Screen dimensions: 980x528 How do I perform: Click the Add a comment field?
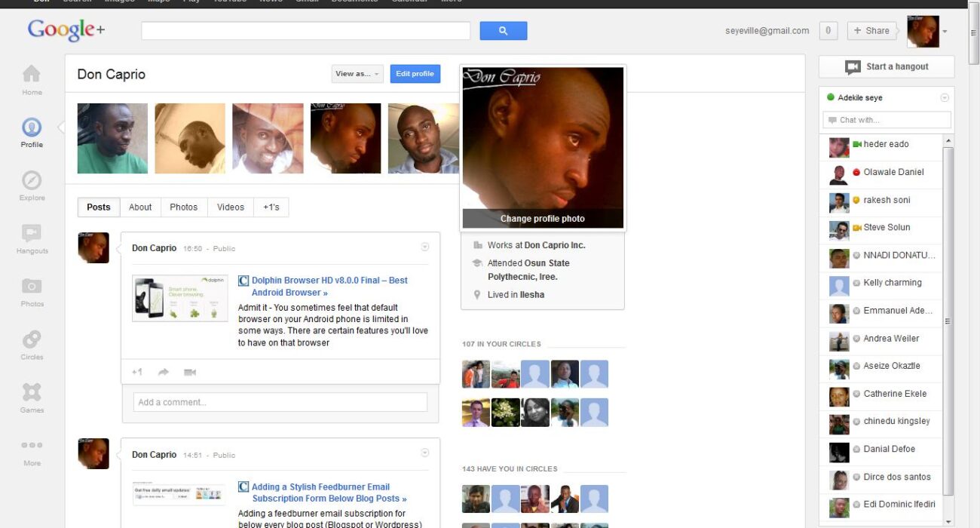click(x=280, y=402)
